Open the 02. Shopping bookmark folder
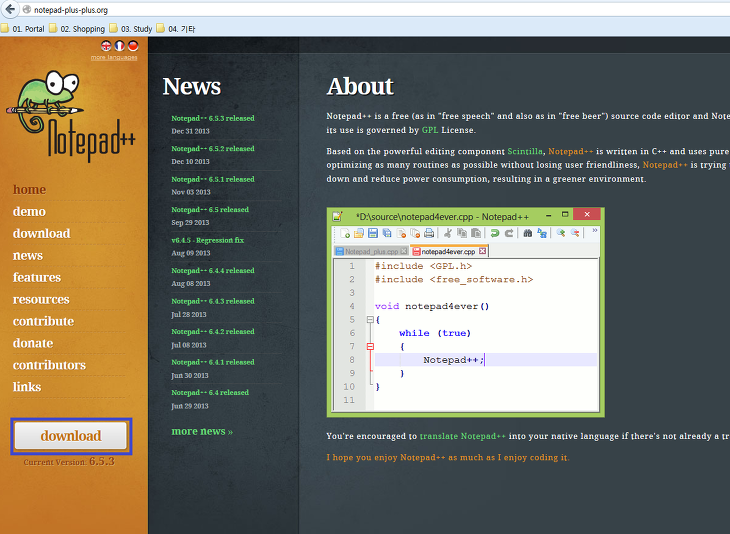Image resolution: width=730 pixels, height=534 pixels. (77, 29)
